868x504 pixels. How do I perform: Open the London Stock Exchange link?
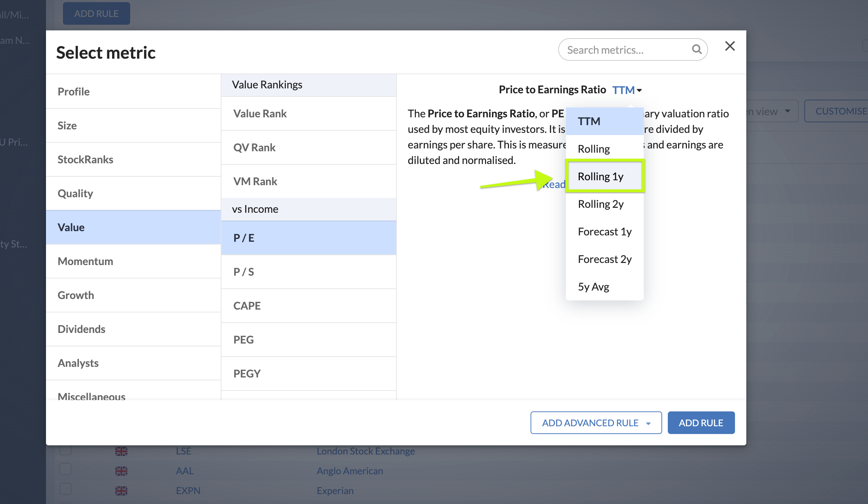point(366,451)
